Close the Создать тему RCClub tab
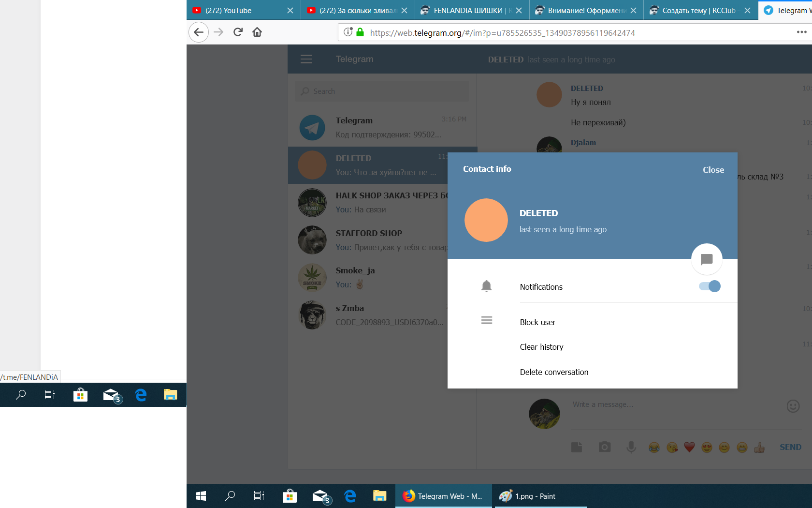The width and height of the screenshot is (812, 508). (x=747, y=10)
